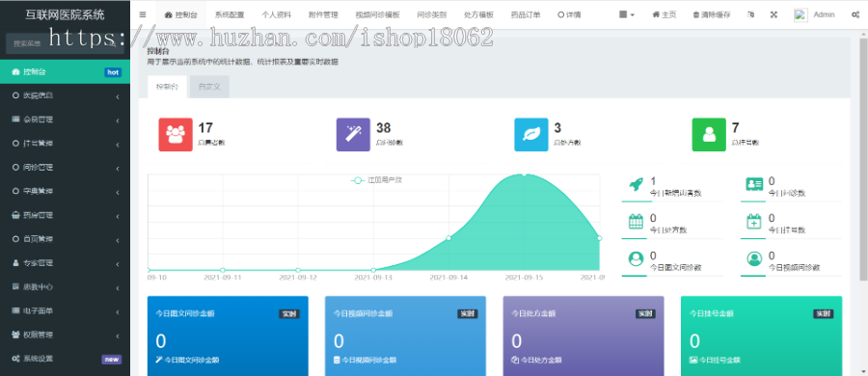Click the user circle icon for 今日视频问诊数

click(x=754, y=258)
